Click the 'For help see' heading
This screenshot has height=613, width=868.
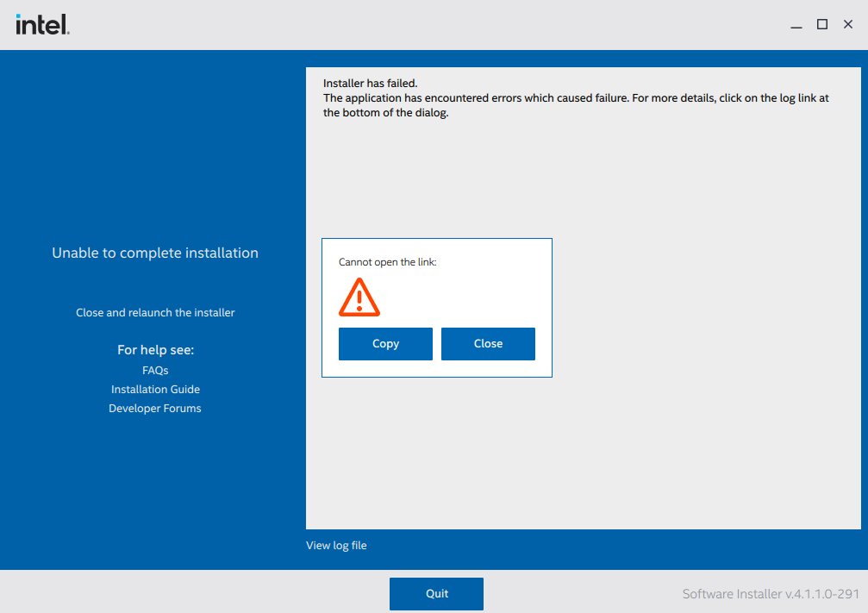(x=155, y=349)
